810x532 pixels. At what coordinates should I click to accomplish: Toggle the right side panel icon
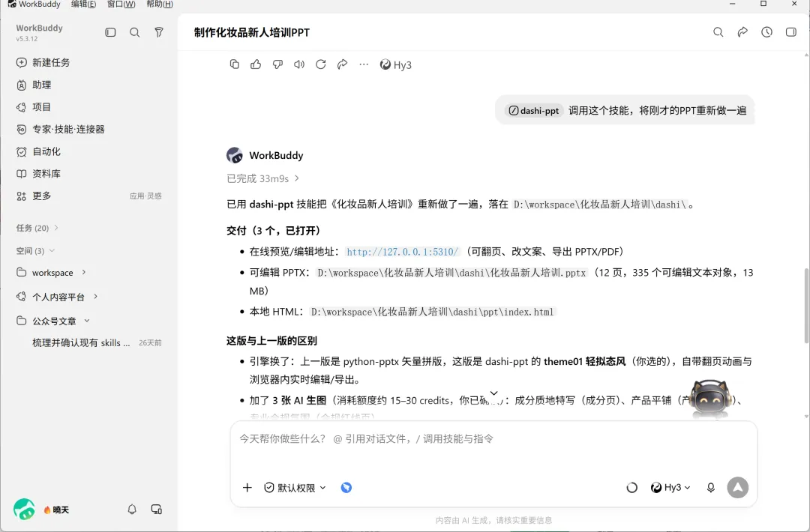coord(791,32)
